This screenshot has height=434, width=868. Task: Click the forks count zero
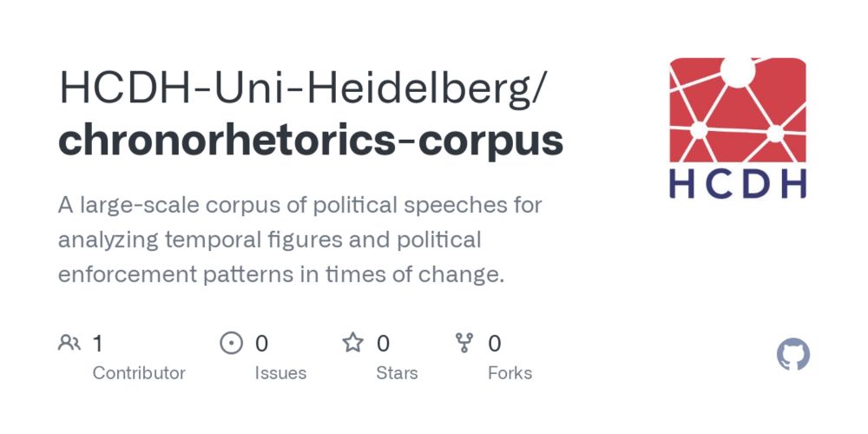(x=495, y=344)
